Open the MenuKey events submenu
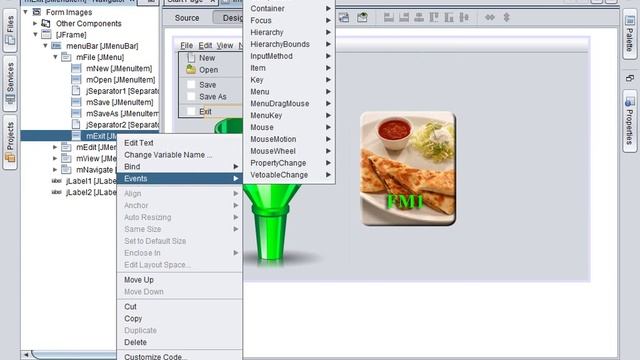 pos(289,115)
